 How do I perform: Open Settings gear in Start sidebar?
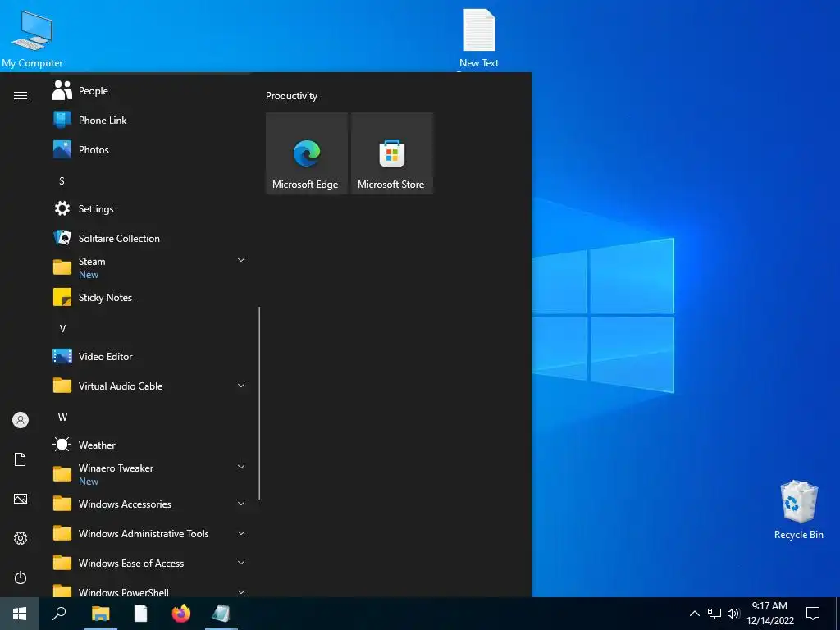(21, 538)
